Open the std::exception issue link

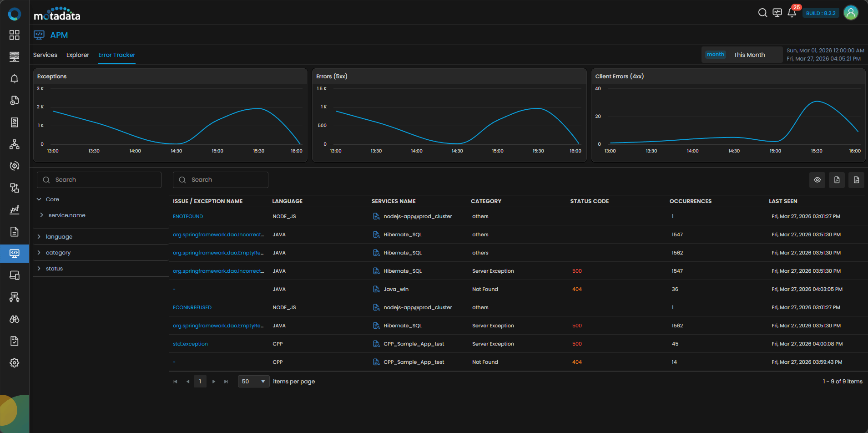pos(190,344)
